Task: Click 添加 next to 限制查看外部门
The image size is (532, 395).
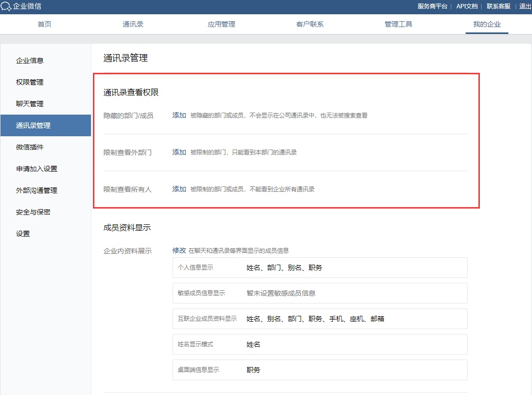Action: coord(179,152)
